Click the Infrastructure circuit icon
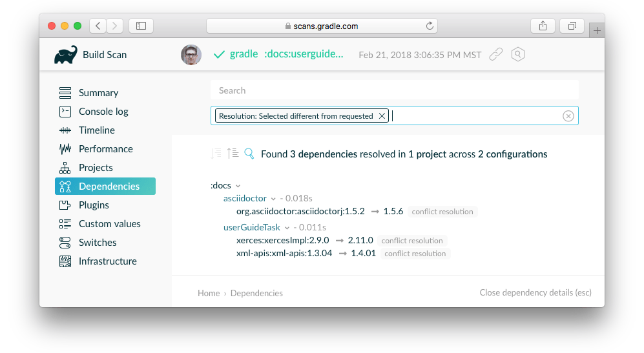 pos(65,261)
